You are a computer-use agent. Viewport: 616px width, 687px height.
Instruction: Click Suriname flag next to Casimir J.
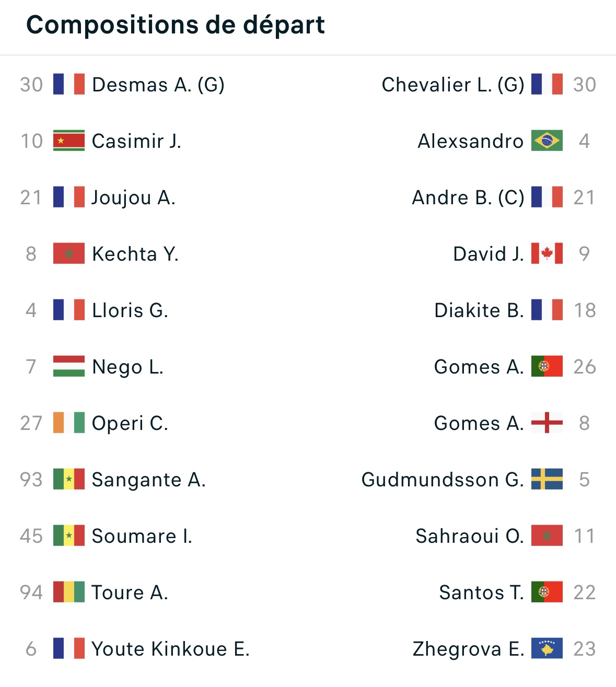68,141
